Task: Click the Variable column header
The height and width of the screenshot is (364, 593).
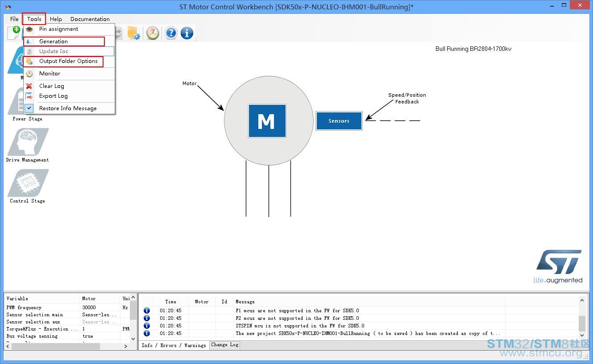Action: tap(42, 298)
